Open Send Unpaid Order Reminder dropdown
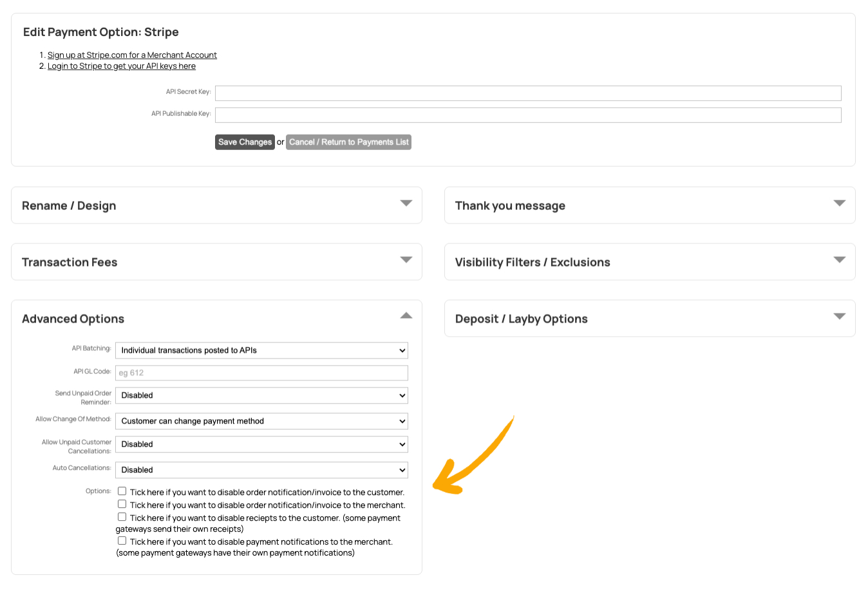The height and width of the screenshot is (591, 868). click(261, 395)
